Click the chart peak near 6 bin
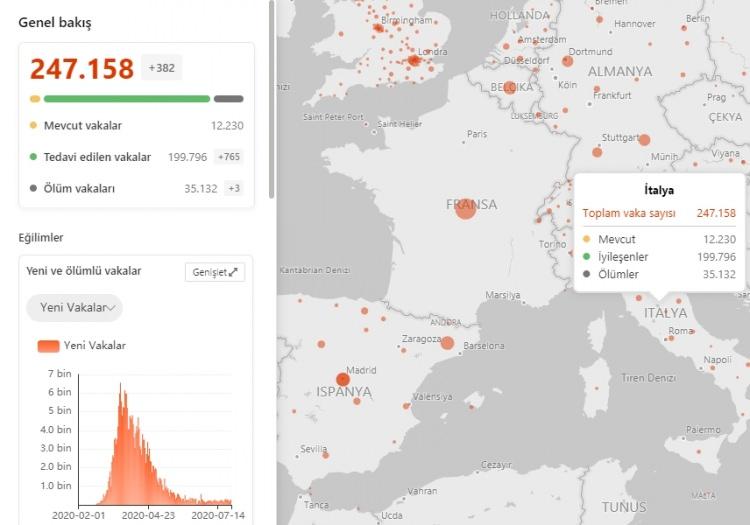This screenshot has height=525, width=750. (x=120, y=385)
